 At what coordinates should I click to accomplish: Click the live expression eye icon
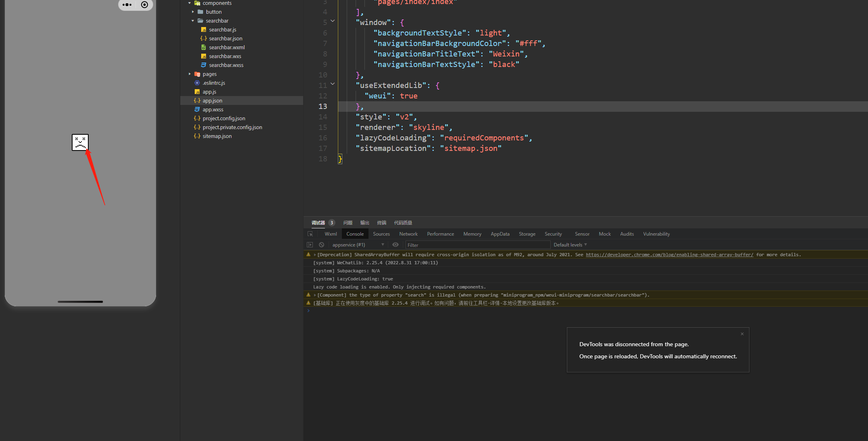395,245
